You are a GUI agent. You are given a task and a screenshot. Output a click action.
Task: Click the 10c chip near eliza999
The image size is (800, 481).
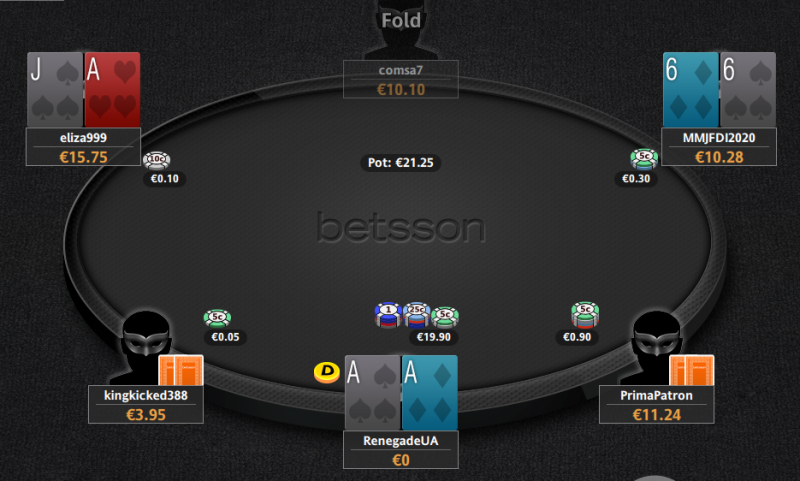pos(157,160)
